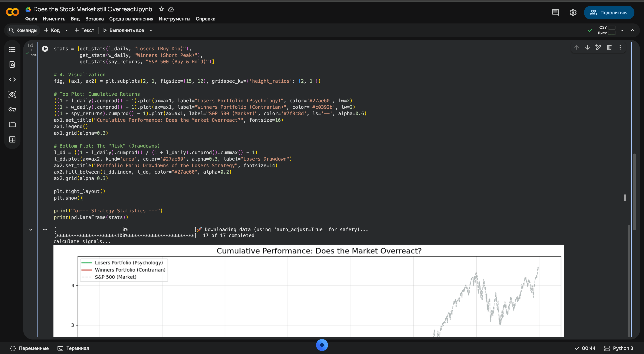Image resolution: width=644 pixels, height=354 pixels.
Task: Open the table of contents sidebar icon
Action: click(12, 49)
